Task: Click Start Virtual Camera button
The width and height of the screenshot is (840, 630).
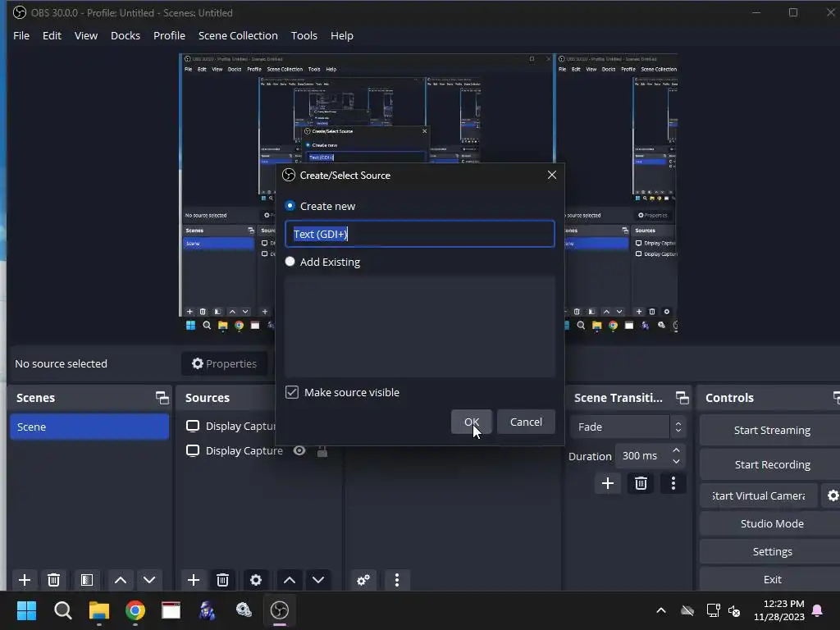Action: point(759,495)
